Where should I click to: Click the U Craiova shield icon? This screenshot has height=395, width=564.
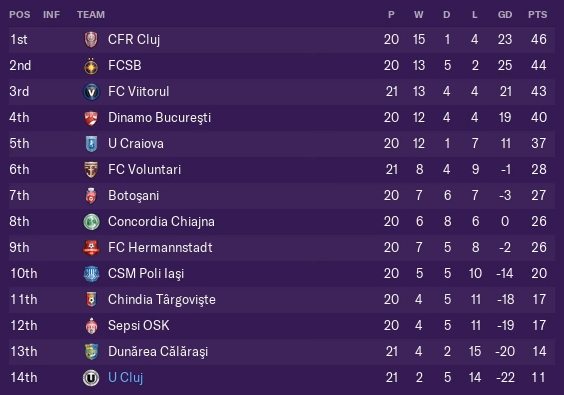(91, 144)
